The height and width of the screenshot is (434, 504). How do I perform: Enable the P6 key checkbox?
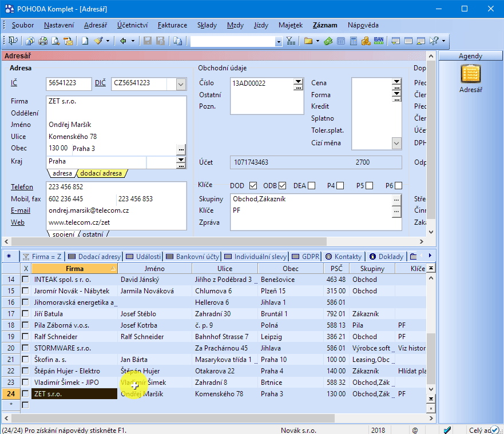[x=399, y=185]
